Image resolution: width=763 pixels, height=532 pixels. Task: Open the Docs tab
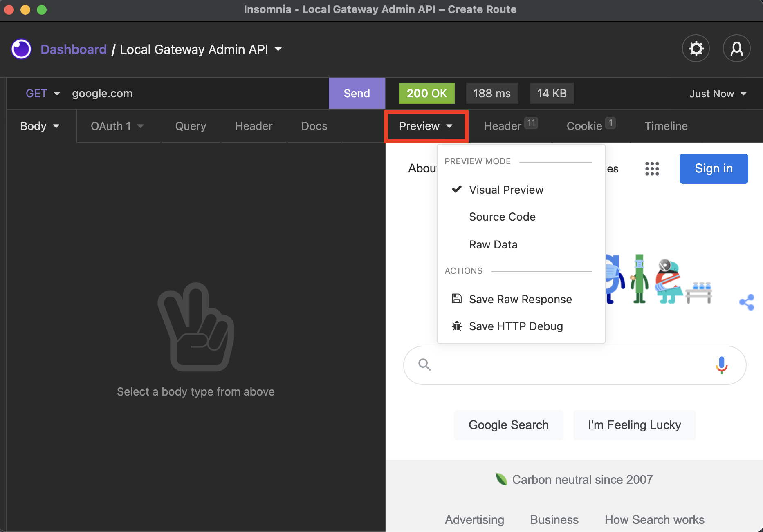click(314, 126)
